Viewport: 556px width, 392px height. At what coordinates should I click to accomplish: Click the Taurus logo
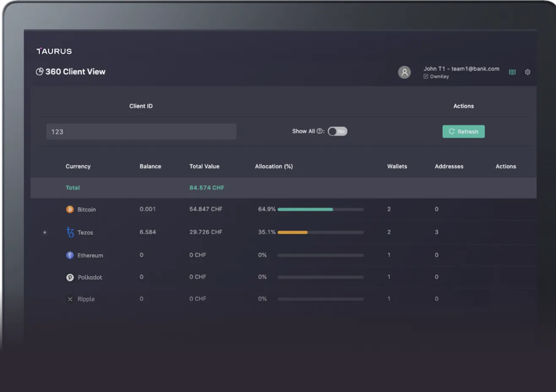tap(54, 51)
